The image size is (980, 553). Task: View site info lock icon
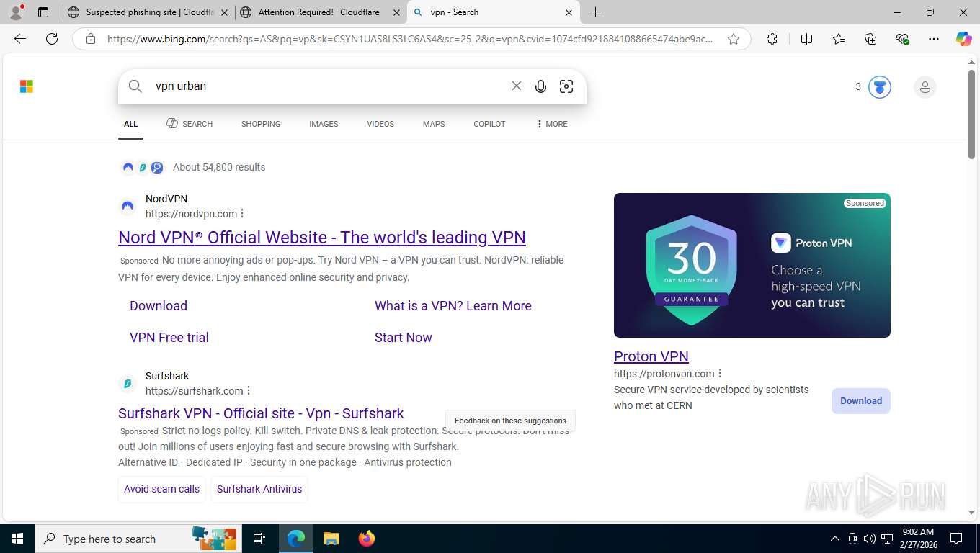pos(91,39)
